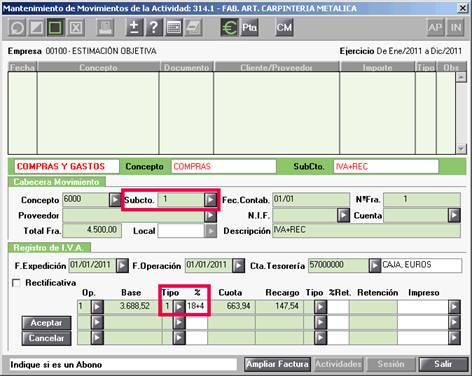Open Subcto. lookup arrow
Image resolution: width=472 pixels, height=376 pixels.
(x=210, y=200)
